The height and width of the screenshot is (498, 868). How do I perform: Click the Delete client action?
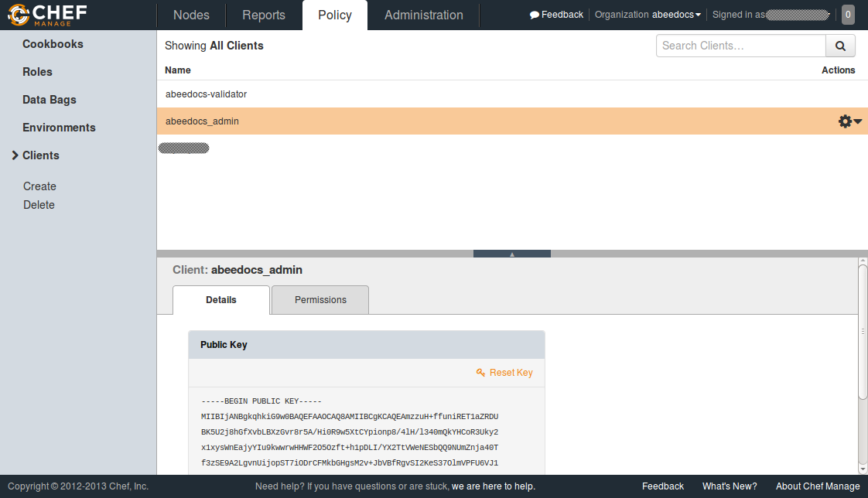click(x=39, y=205)
